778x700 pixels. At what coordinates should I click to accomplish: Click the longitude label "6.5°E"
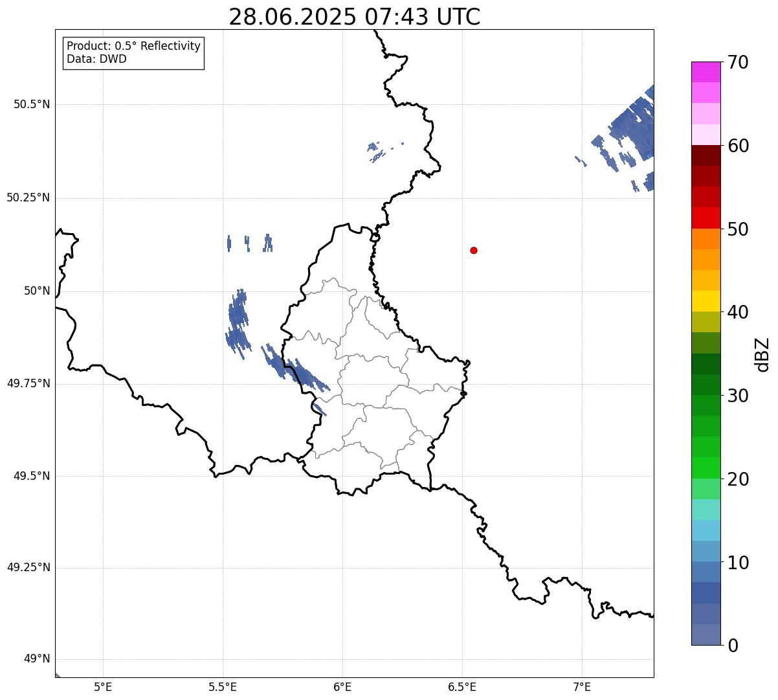click(x=462, y=686)
